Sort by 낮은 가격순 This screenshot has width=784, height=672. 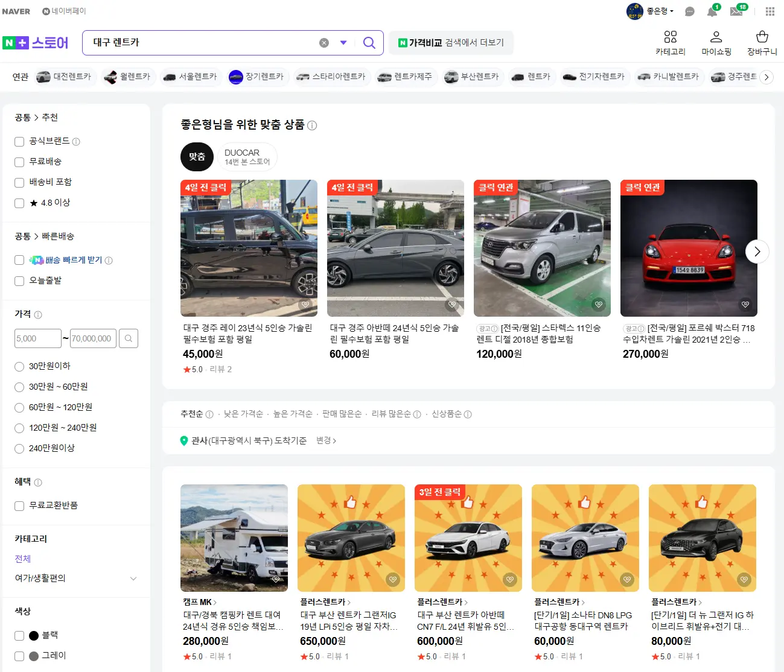tap(243, 414)
